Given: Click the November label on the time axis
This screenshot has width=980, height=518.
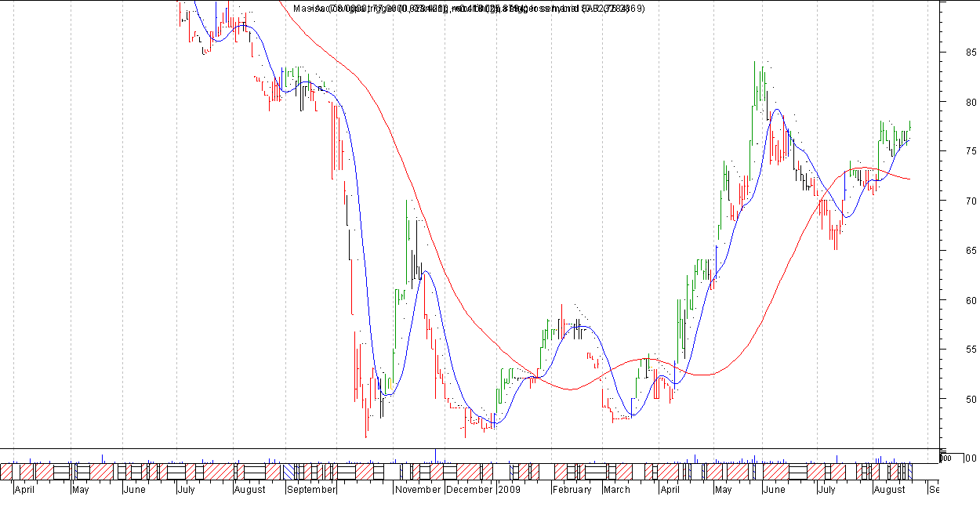Looking at the screenshot, I should coord(418,490).
